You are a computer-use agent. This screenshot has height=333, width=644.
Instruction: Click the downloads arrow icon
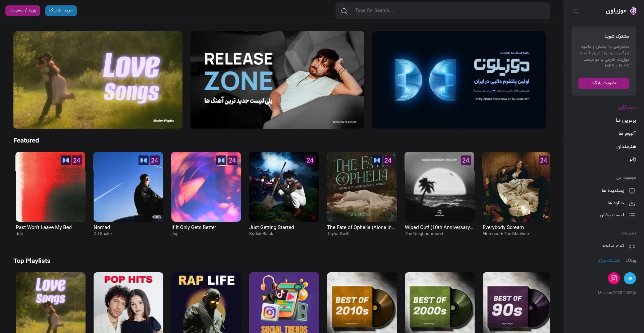(632, 203)
